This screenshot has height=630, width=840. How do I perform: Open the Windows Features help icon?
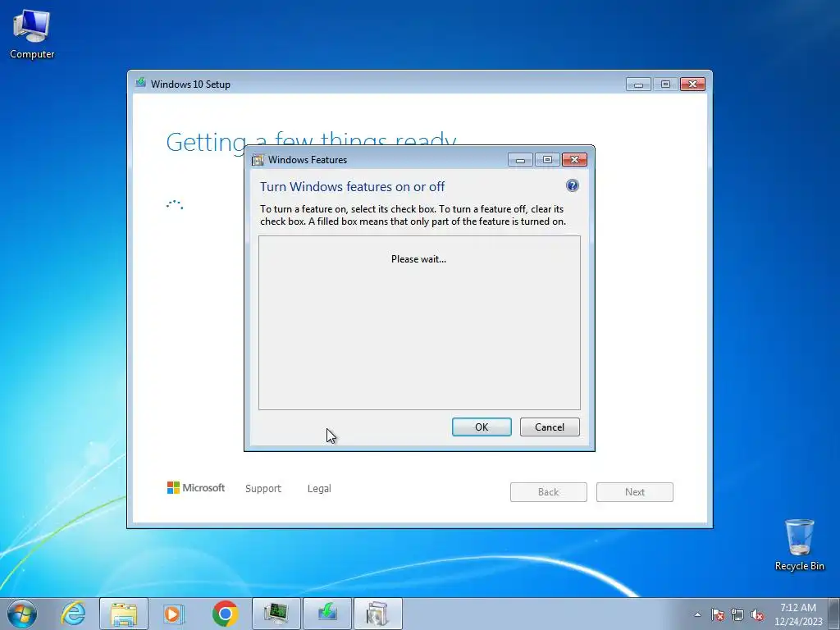(x=572, y=186)
